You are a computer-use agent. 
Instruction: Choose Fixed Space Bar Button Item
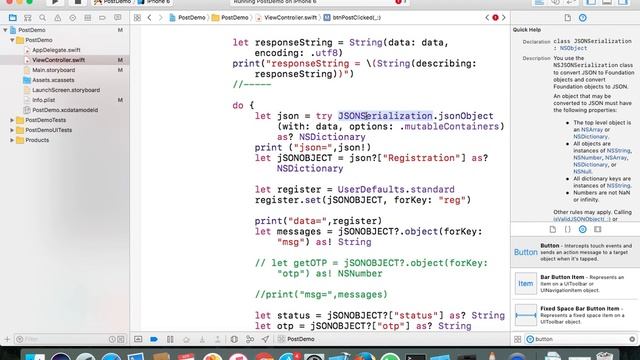(575, 315)
